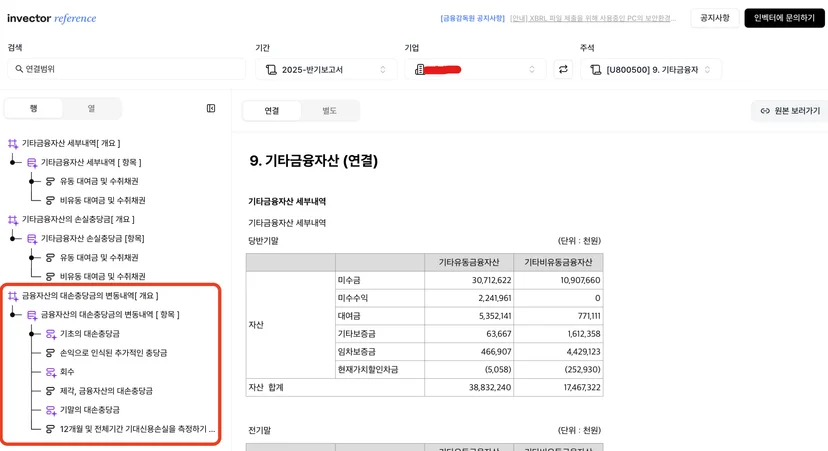This screenshot has height=451, width=828.
Task: Click heading 9. 기타금융자산 (연결)
Action: [313, 161]
